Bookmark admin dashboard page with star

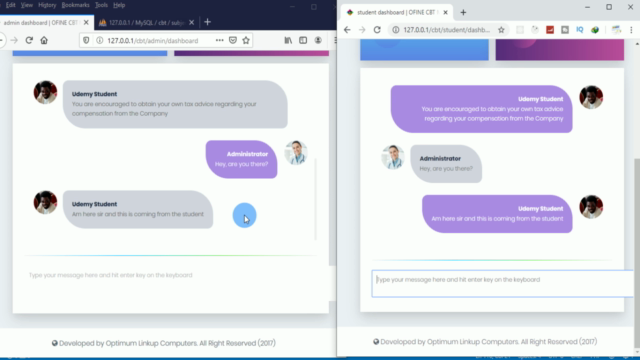pyautogui.click(x=246, y=40)
